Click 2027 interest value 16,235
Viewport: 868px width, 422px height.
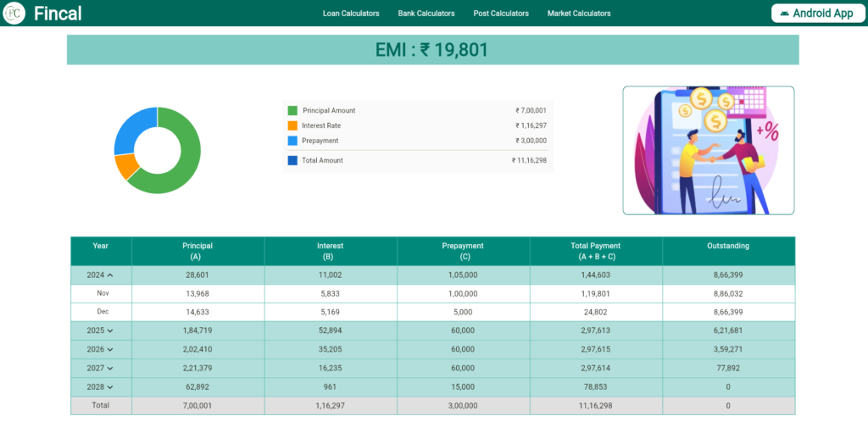tap(331, 368)
